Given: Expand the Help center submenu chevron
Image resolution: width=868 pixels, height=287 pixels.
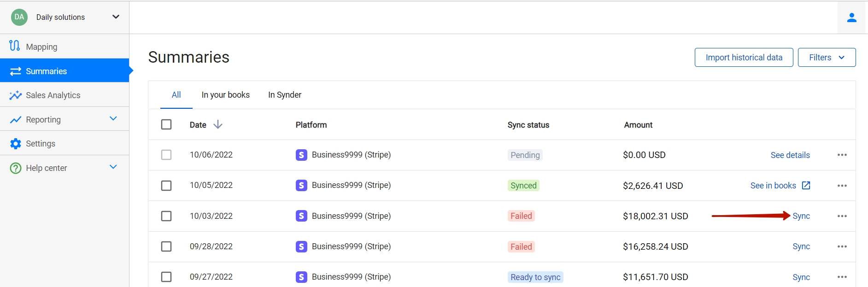Looking at the screenshot, I should click(x=113, y=167).
